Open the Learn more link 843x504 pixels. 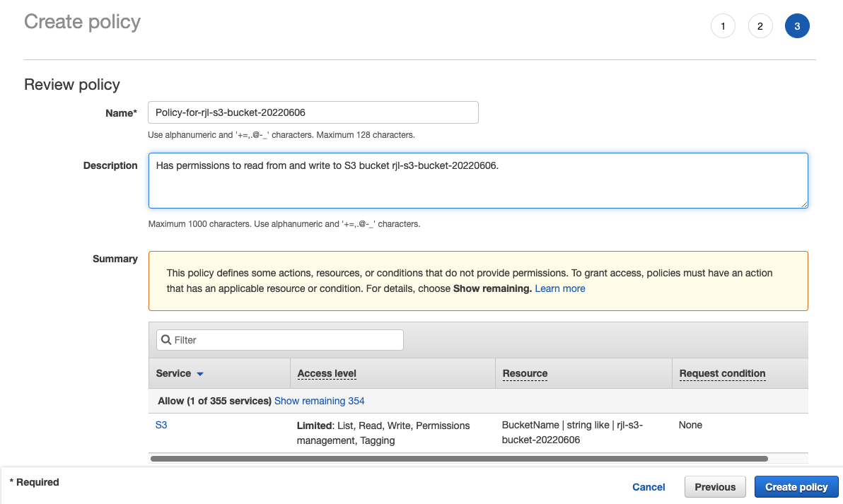click(560, 288)
